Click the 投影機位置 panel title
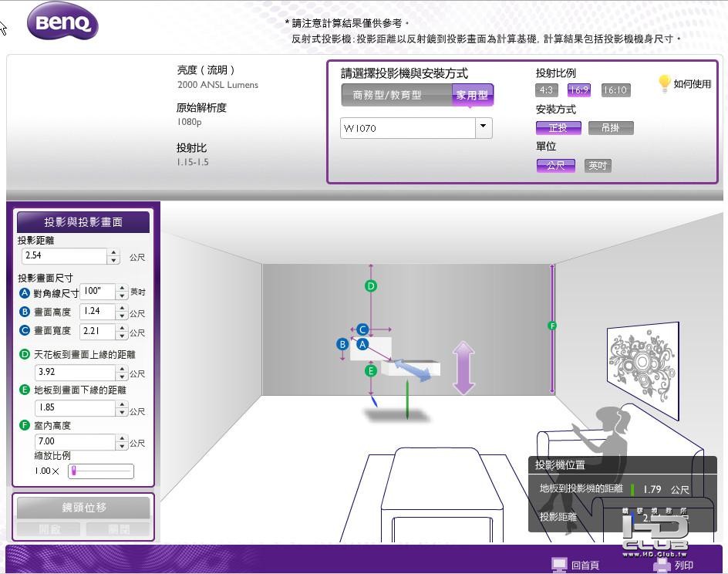The width and height of the screenshot is (728, 574). click(x=560, y=465)
